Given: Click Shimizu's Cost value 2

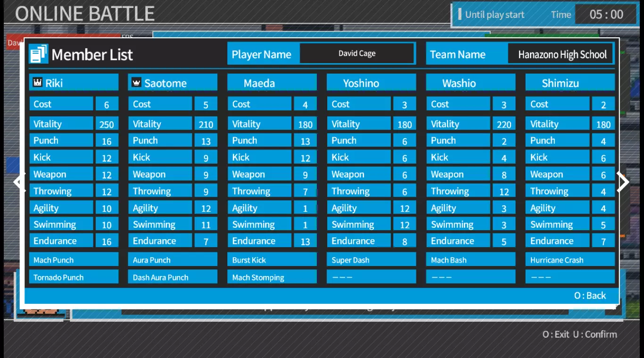Looking at the screenshot, I should 603,104.
